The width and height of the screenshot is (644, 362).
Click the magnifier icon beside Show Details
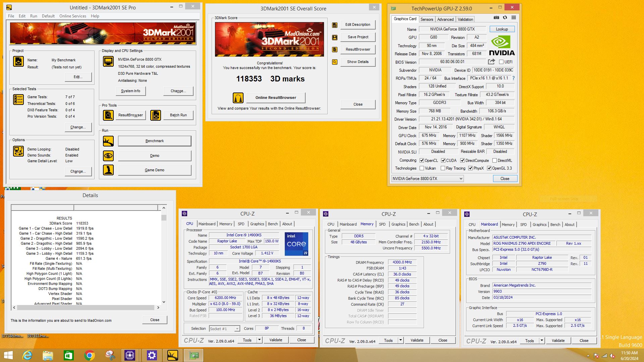point(335,62)
